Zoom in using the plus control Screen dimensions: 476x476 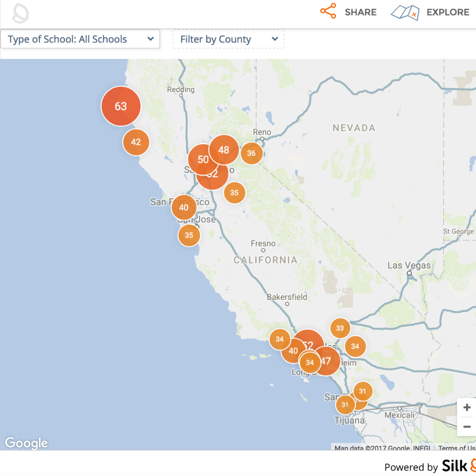pyautogui.click(x=467, y=407)
